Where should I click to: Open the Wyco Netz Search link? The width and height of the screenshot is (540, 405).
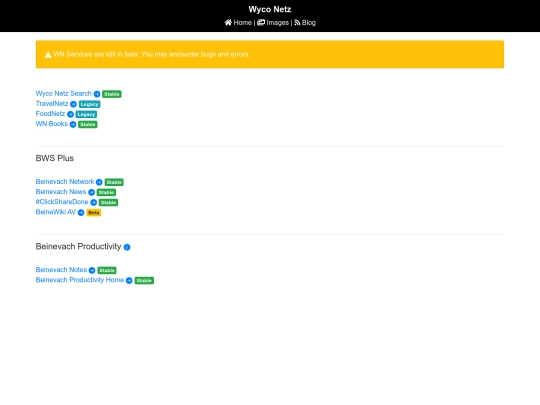[64, 94]
